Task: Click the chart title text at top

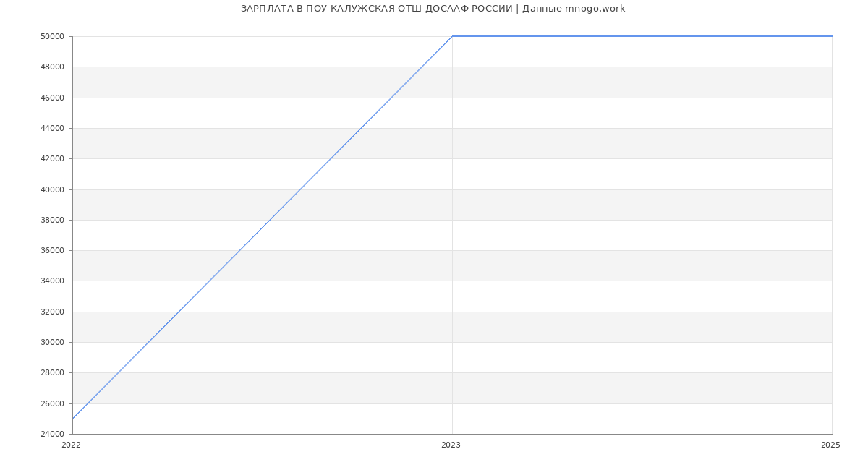Action: 433,9
